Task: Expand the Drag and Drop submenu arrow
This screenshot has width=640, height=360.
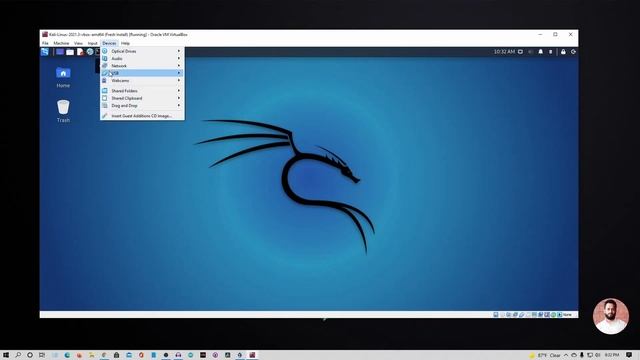Action: 179,105
